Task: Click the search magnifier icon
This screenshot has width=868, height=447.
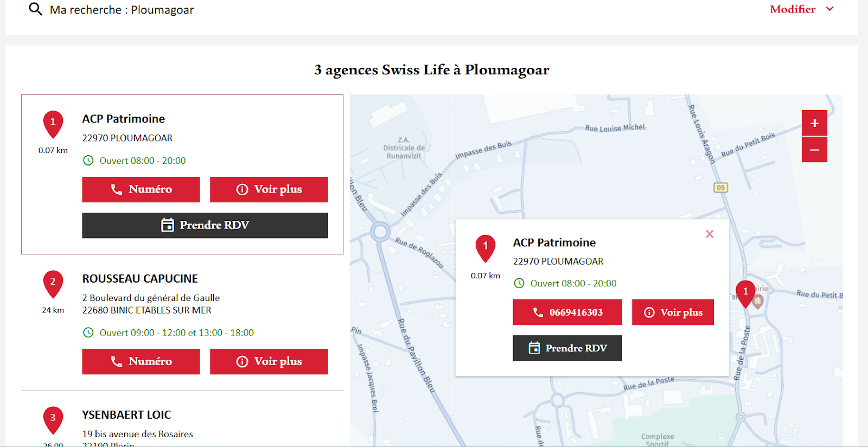Action: 35,9
